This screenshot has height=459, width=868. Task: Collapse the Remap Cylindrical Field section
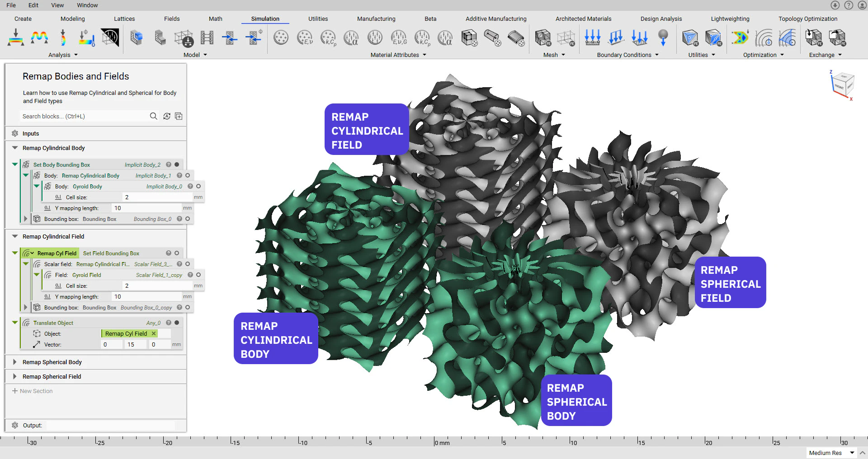pyautogui.click(x=14, y=236)
